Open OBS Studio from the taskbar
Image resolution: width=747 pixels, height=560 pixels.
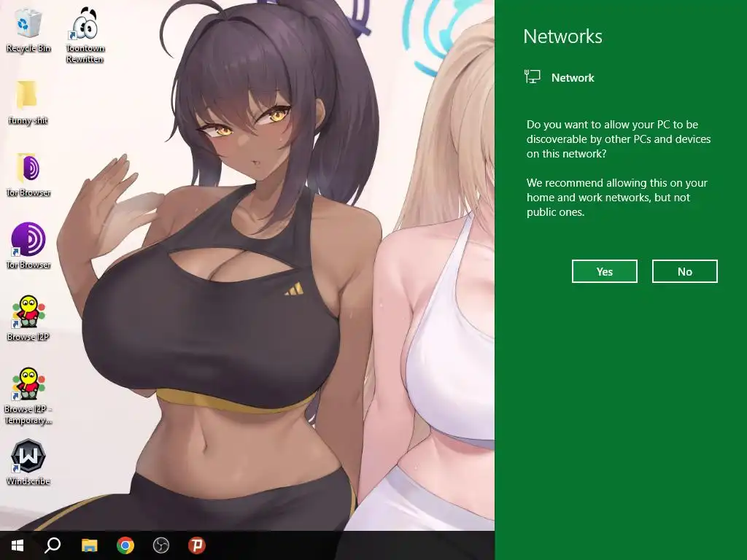[161, 545]
